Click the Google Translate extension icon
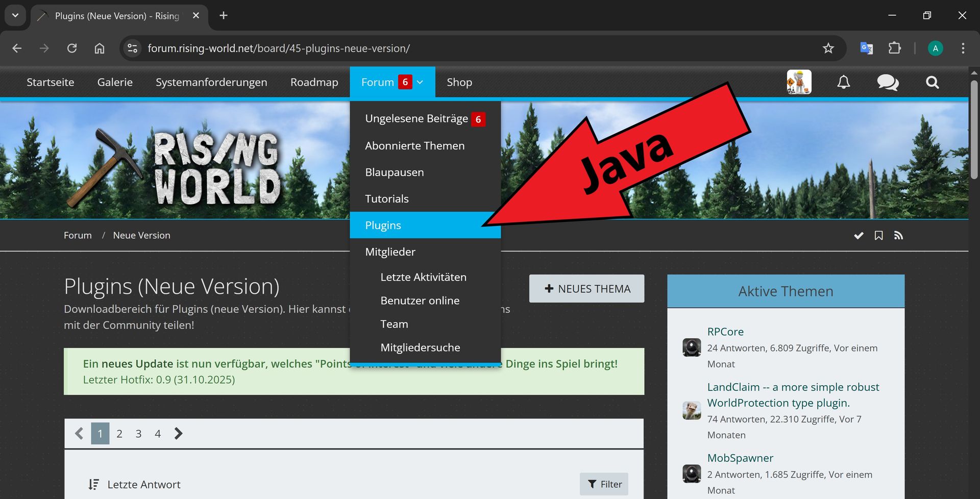 point(866,48)
